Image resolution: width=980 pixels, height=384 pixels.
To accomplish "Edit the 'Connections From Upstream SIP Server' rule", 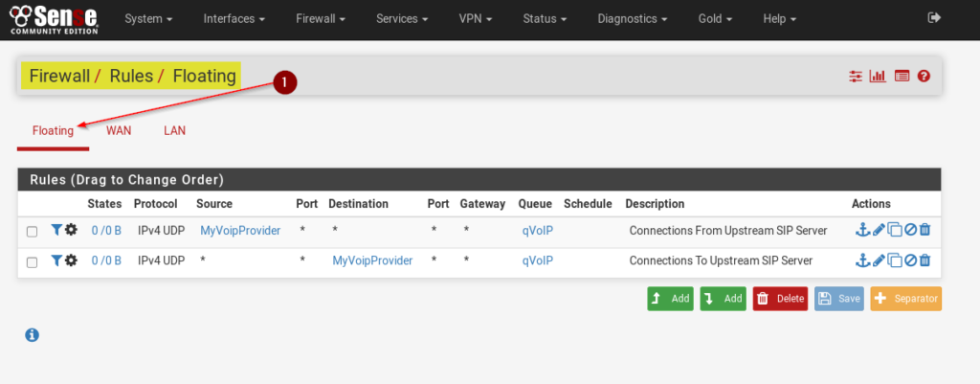I will coord(879,231).
